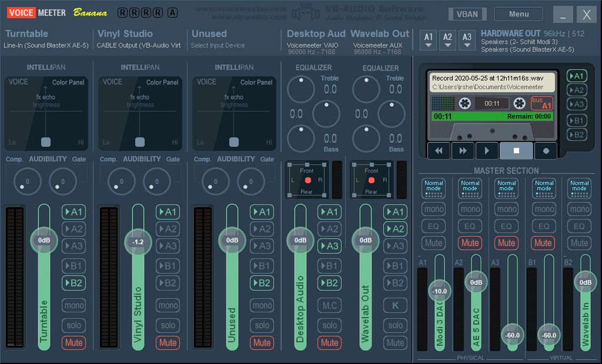
Task: Click the Desktop Audio Treble knob
Action: click(x=301, y=89)
